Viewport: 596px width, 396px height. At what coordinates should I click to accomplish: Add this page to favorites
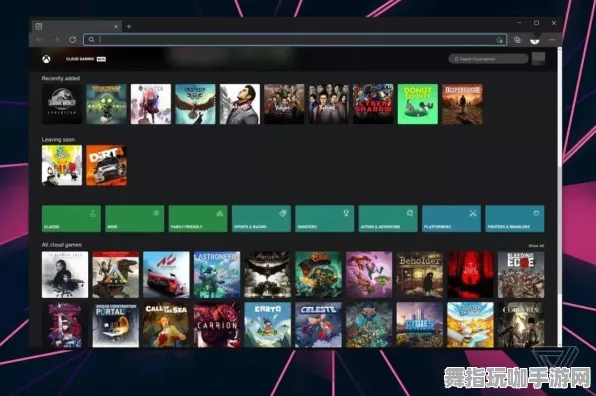click(499, 40)
